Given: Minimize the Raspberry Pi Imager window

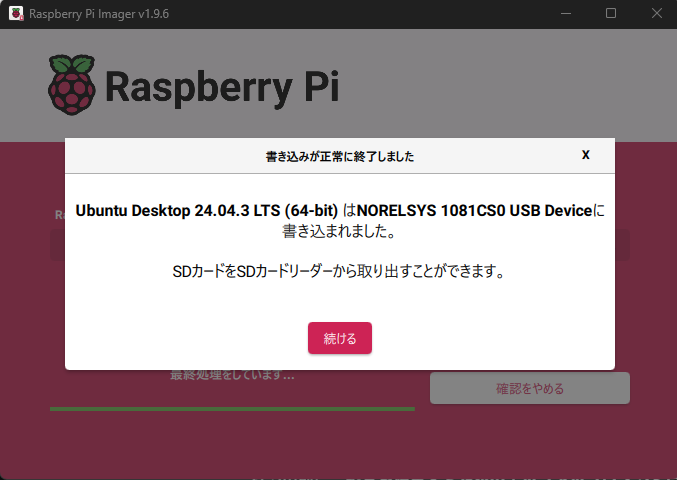Looking at the screenshot, I should pos(564,14).
